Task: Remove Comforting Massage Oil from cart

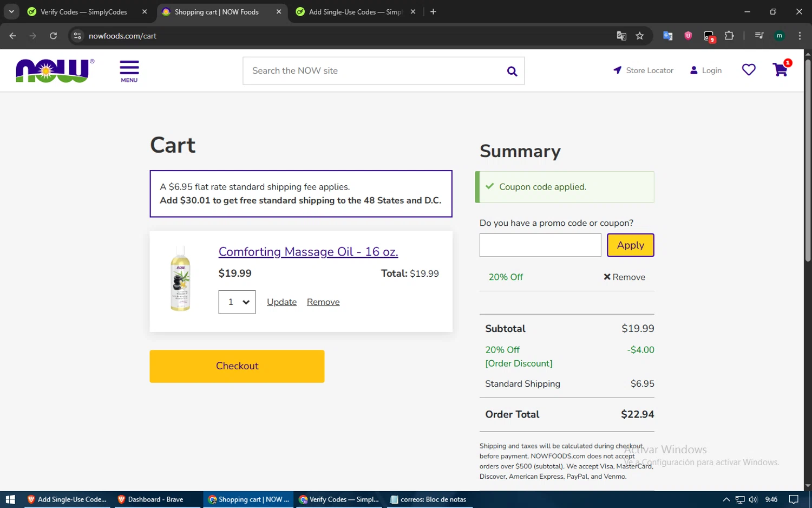Action: (x=323, y=302)
